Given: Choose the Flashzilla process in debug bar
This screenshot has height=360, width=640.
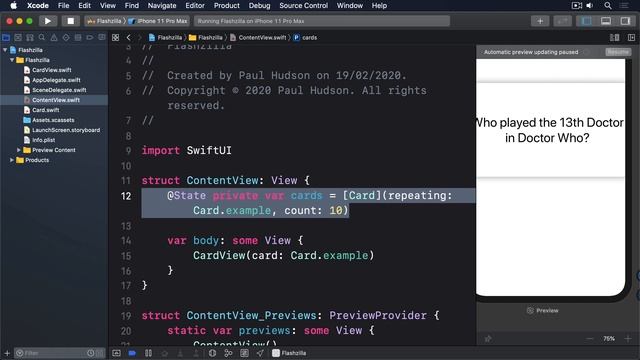Looking at the screenshot, I should click(289, 353).
